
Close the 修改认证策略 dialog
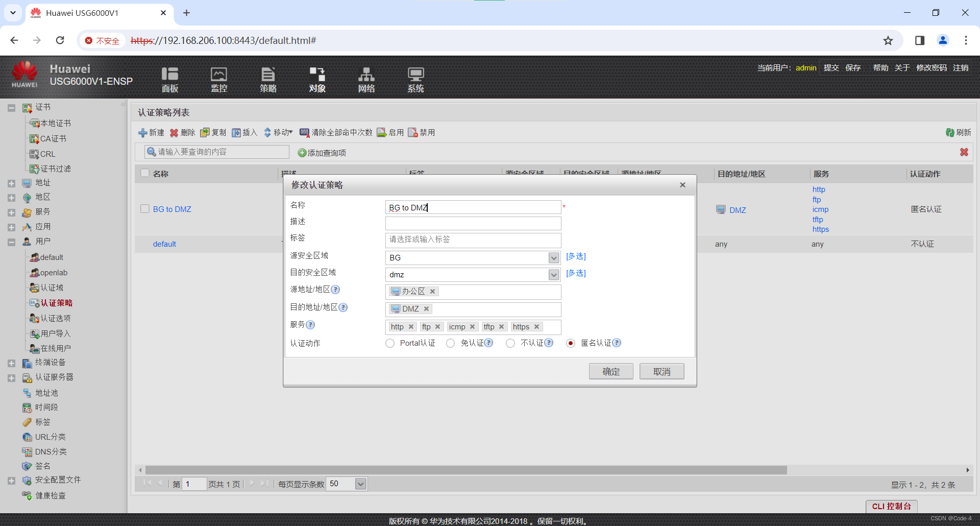[682, 185]
